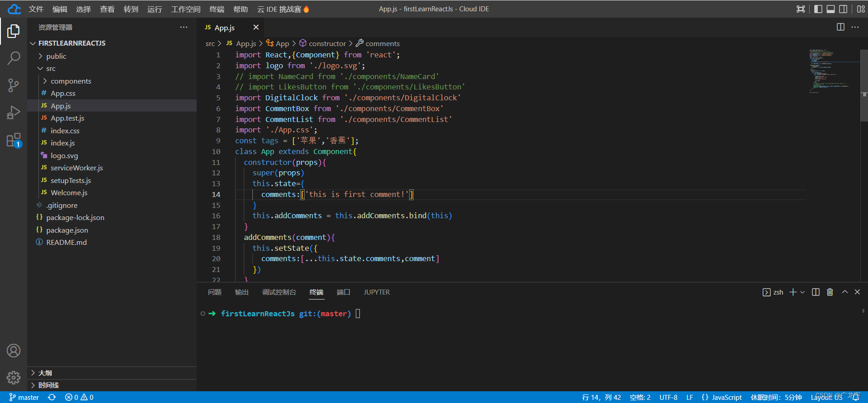
Task: Toggle bottom panel visibility
Action: point(831,9)
